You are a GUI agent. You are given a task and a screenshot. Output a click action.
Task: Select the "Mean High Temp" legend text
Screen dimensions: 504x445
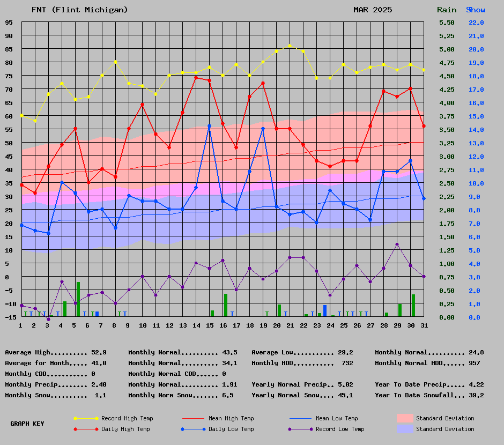point(231,418)
